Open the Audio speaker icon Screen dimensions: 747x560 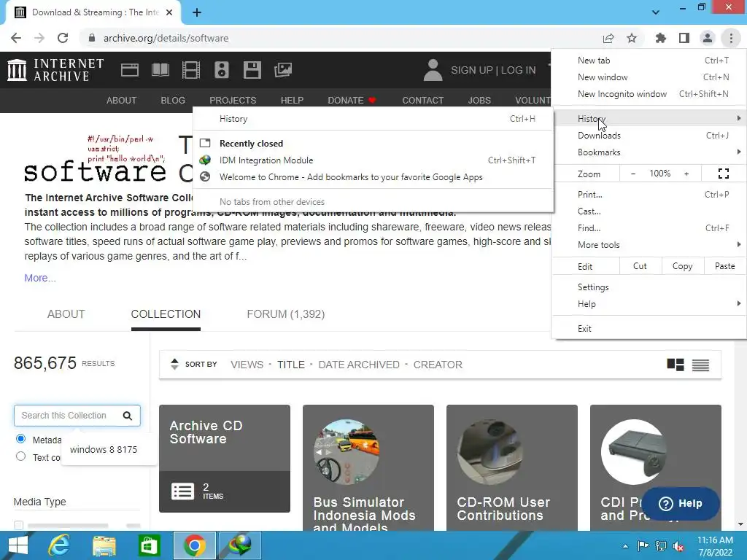tap(222, 70)
